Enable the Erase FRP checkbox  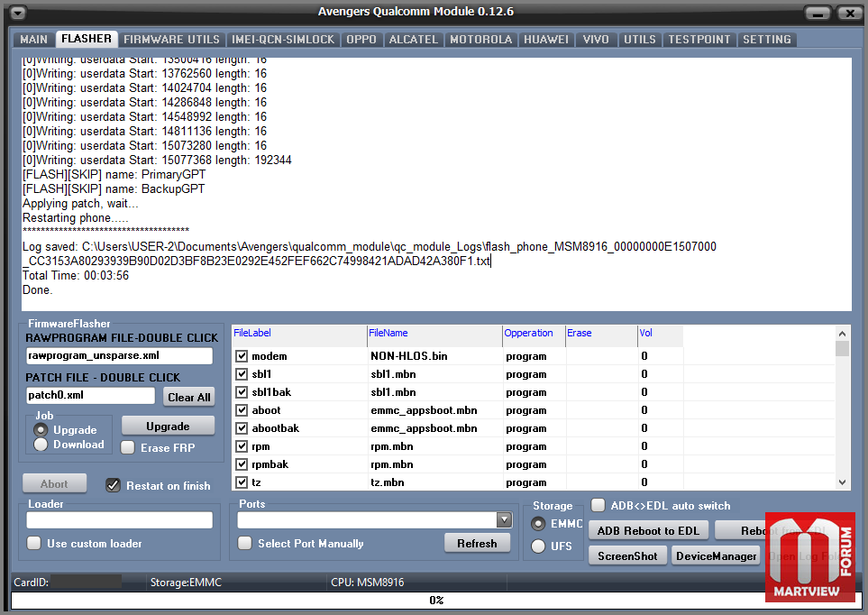pyautogui.click(x=128, y=447)
